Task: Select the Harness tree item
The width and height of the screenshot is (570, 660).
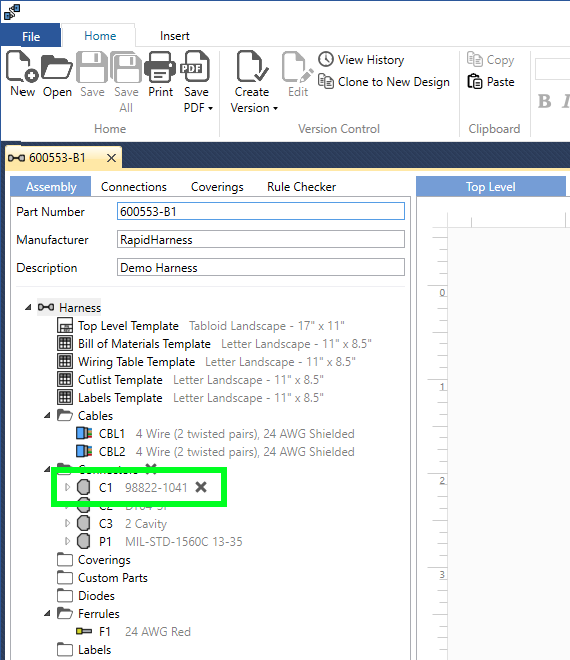Action: (69, 308)
